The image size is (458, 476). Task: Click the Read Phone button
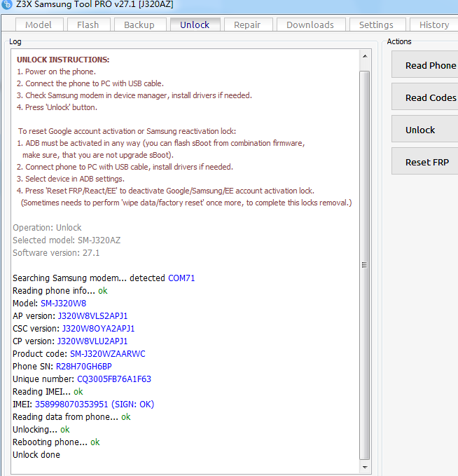point(425,64)
